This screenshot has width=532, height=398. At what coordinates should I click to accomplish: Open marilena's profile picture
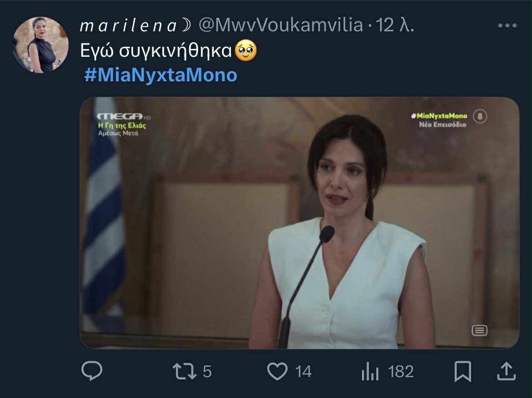pos(40,45)
